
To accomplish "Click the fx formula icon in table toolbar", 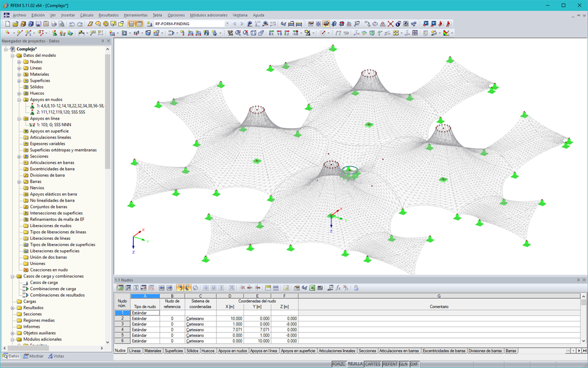I will (338, 287).
